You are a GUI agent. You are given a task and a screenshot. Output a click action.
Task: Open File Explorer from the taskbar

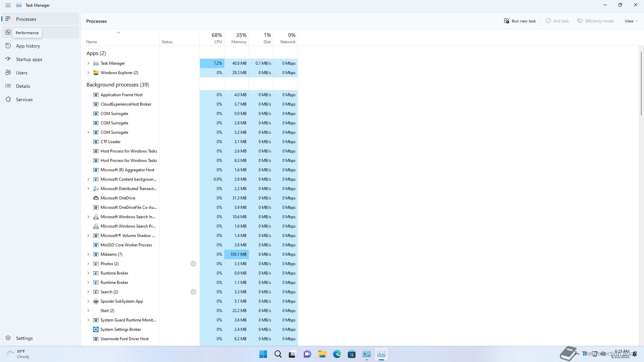coord(322,354)
